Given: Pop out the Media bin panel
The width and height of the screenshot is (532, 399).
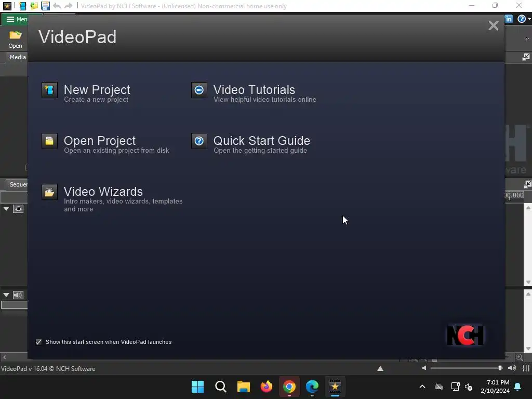Looking at the screenshot, I should 526,57.
